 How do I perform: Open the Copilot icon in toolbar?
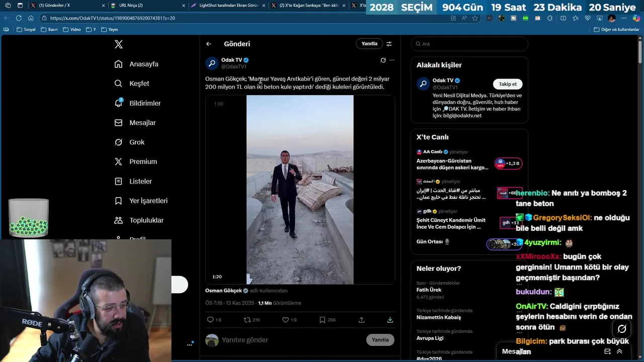pyautogui.click(x=636, y=18)
